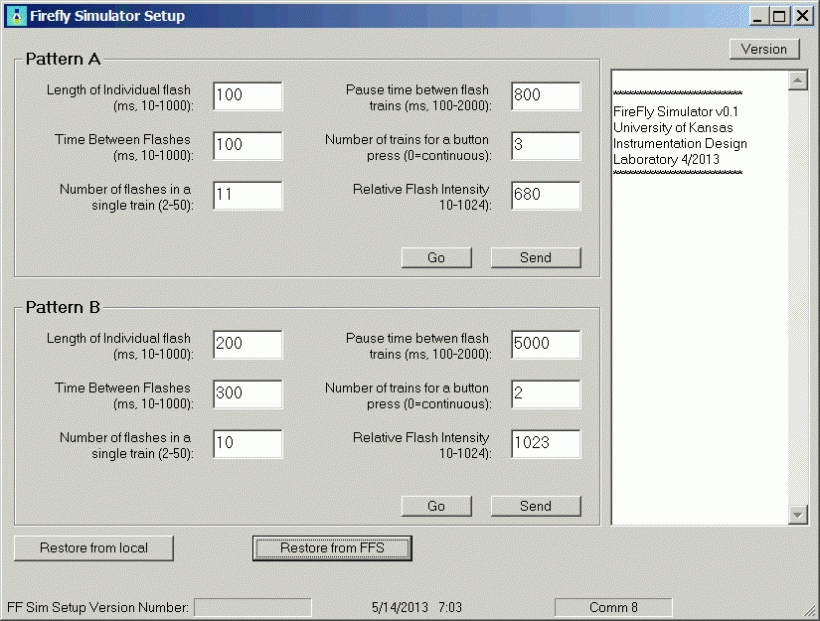Click the Restore from FFS button

332,548
